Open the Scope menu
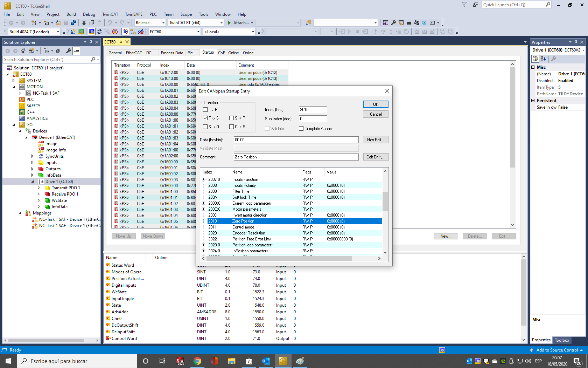 point(186,14)
